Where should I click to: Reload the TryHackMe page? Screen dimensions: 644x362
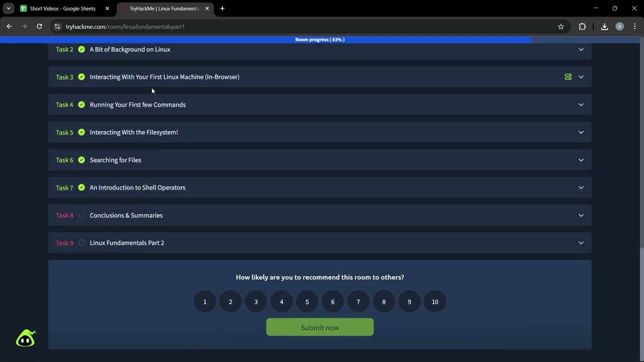tap(39, 27)
